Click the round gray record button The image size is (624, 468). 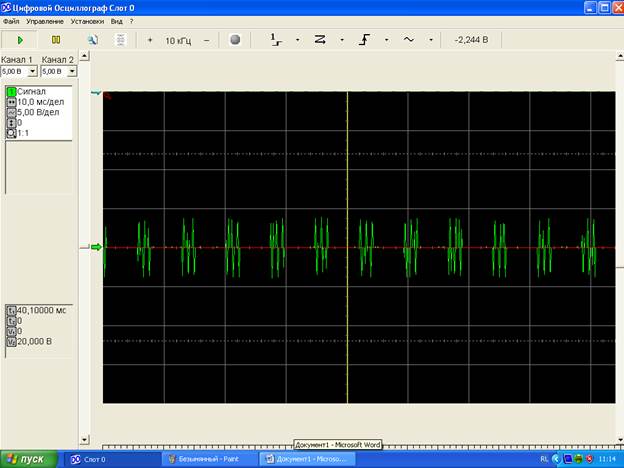click(x=235, y=40)
